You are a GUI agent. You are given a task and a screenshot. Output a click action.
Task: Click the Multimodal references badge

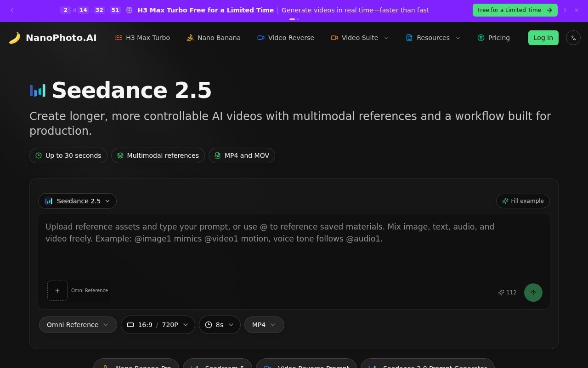[158, 155]
